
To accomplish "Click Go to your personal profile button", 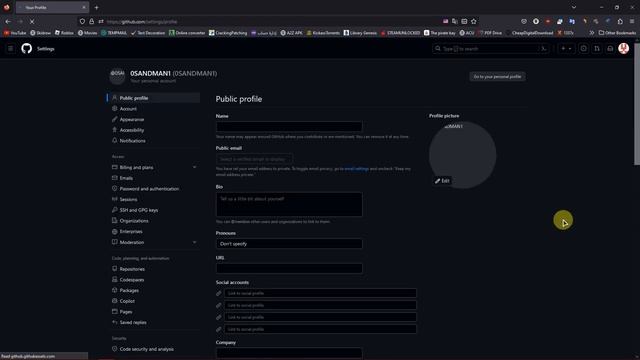I will coord(497,76).
